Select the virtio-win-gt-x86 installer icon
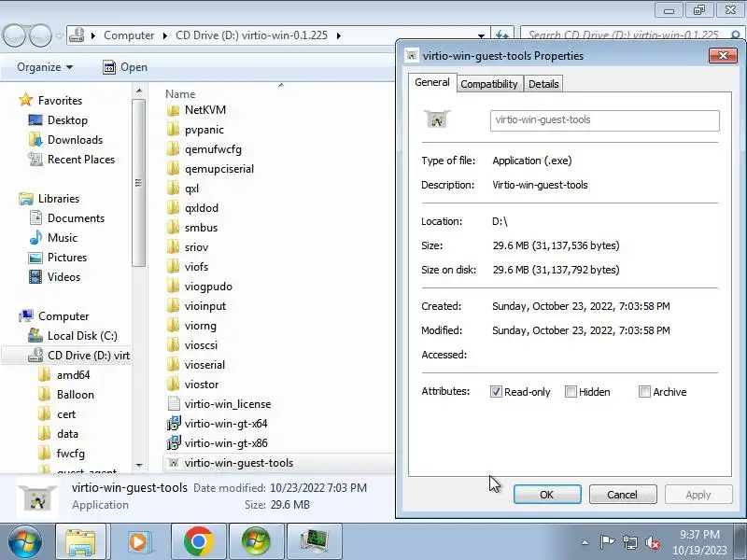 tap(174, 442)
